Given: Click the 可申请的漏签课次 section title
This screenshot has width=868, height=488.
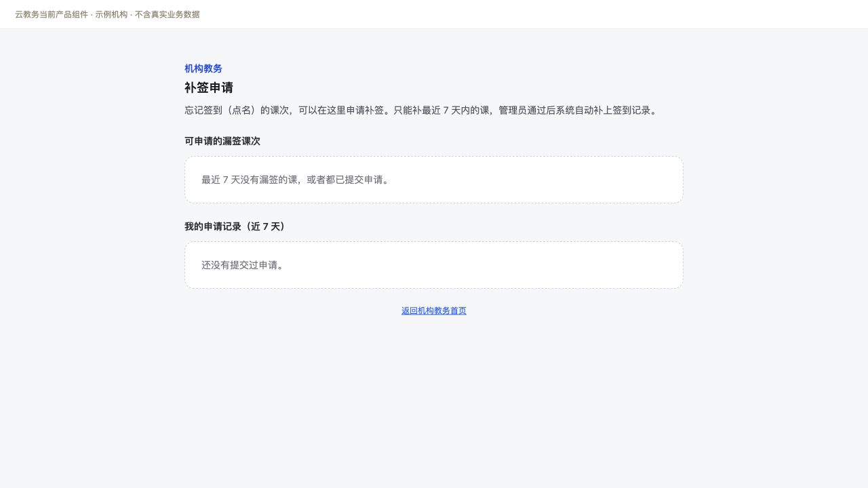Looking at the screenshot, I should (x=222, y=141).
